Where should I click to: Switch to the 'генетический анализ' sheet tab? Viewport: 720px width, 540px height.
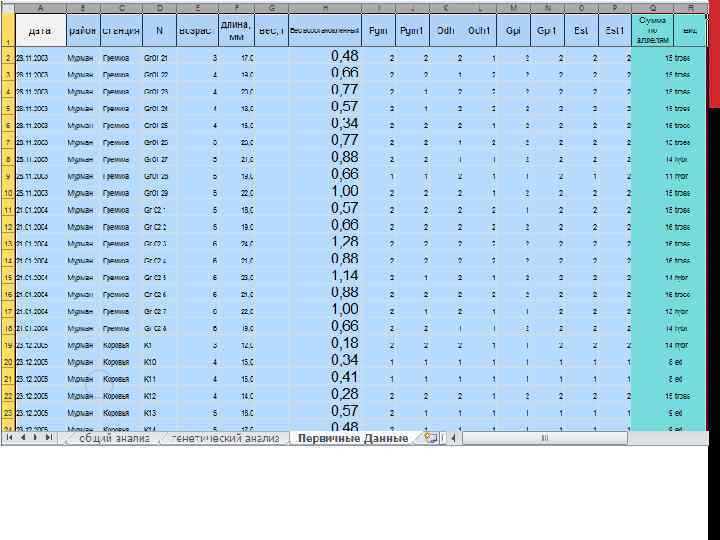pyautogui.click(x=225, y=439)
